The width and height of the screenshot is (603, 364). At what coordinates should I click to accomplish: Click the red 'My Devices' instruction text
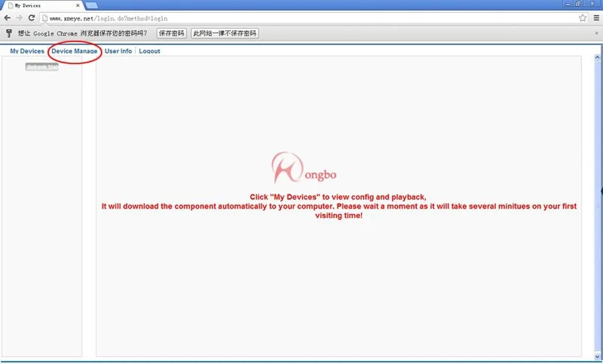click(338, 206)
